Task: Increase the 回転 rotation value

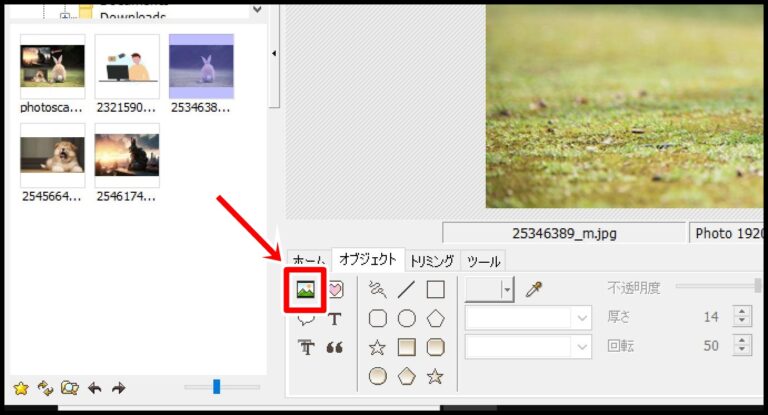Action: point(742,341)
